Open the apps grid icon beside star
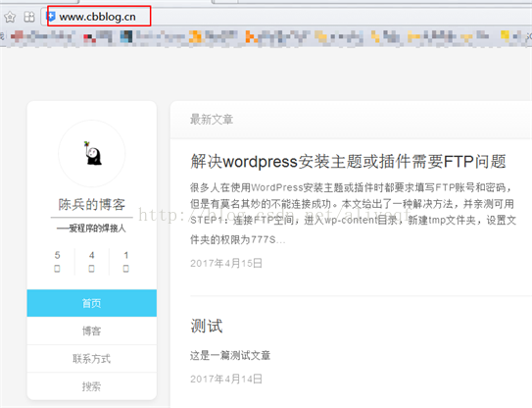 [x=29, y=17]
